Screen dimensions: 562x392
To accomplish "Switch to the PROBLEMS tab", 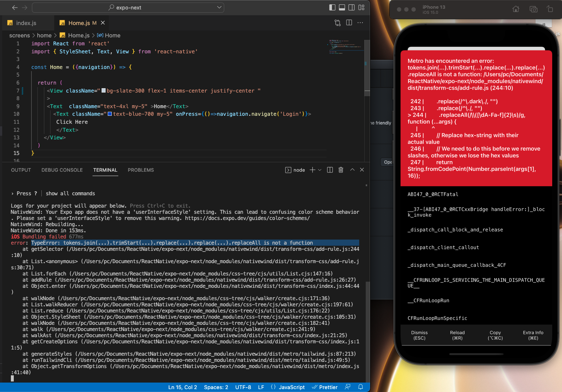I will [x=141, y=170].
